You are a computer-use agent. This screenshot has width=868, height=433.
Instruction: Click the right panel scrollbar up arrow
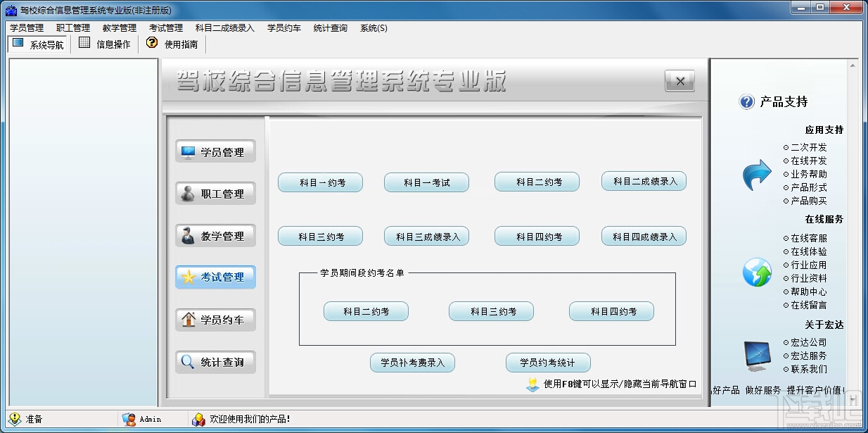point(853,65)
